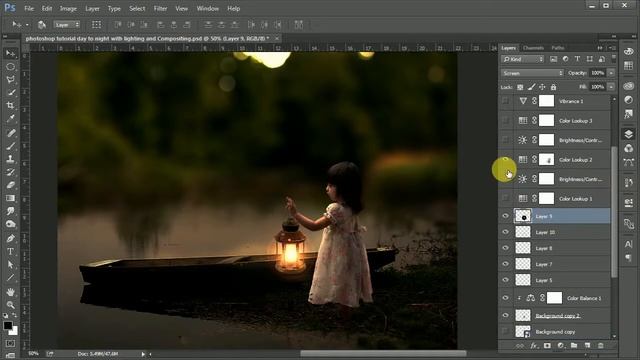This screenshot has height=360, width=640.
Task: Close the document tab
Action: click(277, 38)
